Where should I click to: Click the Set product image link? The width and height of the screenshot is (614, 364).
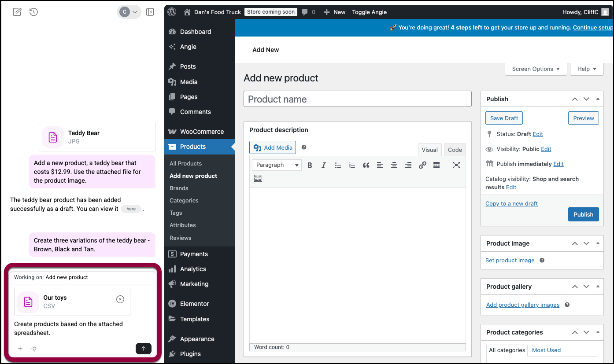tap(510, 260)
